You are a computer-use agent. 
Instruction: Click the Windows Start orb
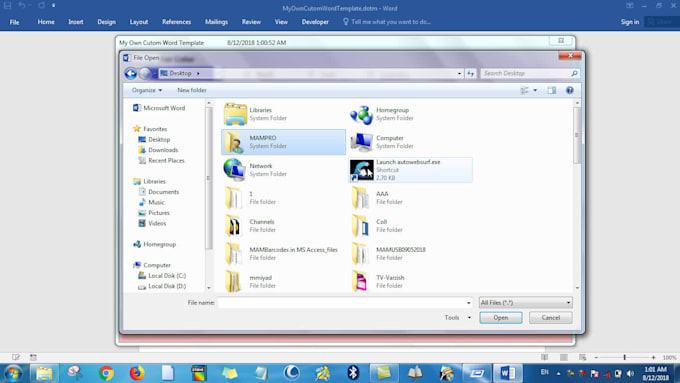pos(13,373)
